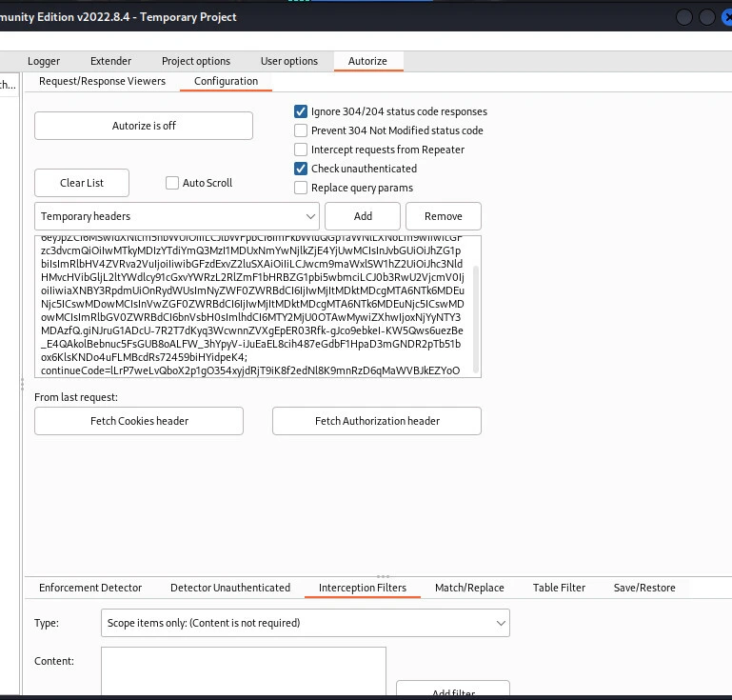Uncheck Check unauthenticated option
Screen dimensions: 732x700
pyautogui.click(x=301, y=169)
